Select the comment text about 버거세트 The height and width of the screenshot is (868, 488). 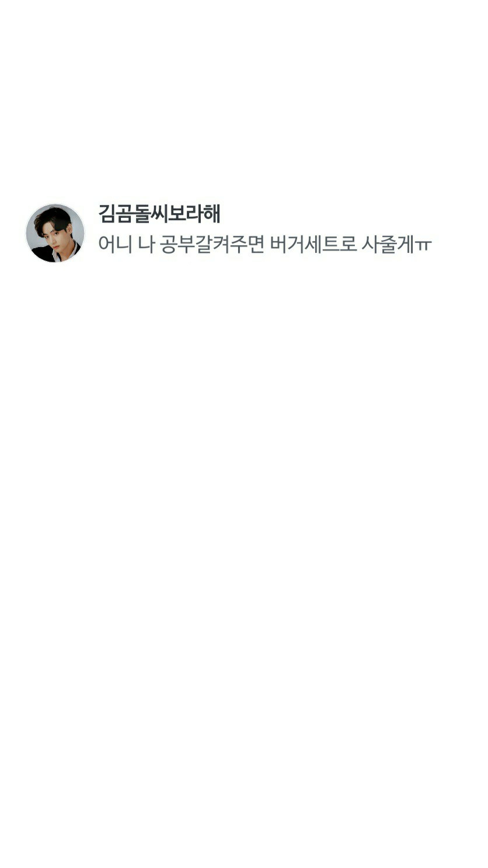264,244
